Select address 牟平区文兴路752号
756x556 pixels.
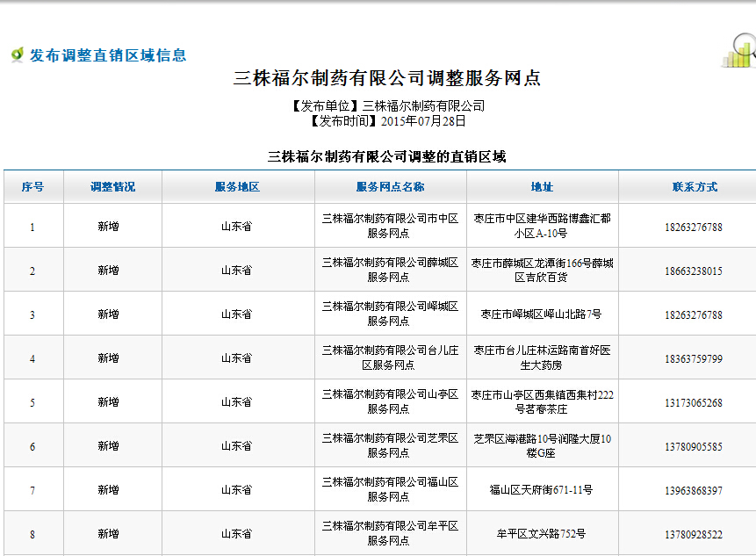tap(541, 534)
